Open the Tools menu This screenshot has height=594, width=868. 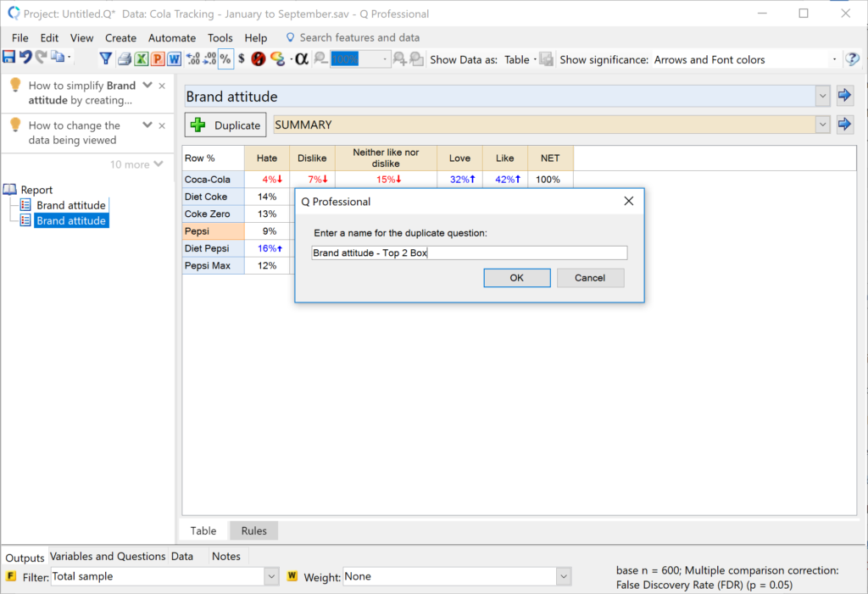point(220,37)
